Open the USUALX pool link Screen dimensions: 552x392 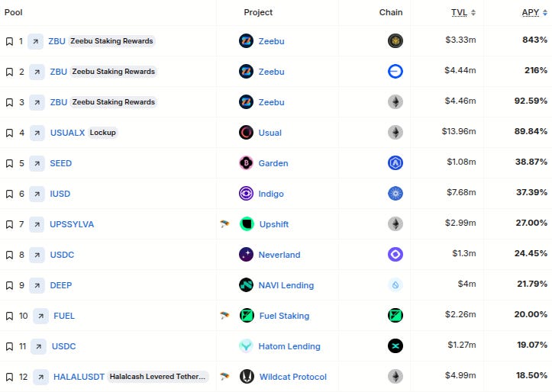(x=68, y=133)
